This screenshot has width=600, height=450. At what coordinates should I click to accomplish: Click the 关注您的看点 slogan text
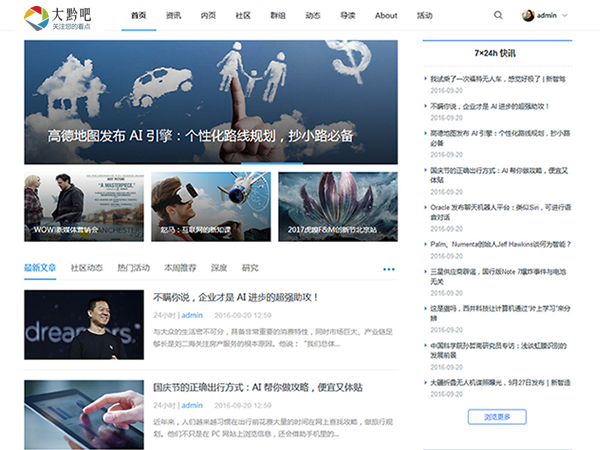pos(72,27)
